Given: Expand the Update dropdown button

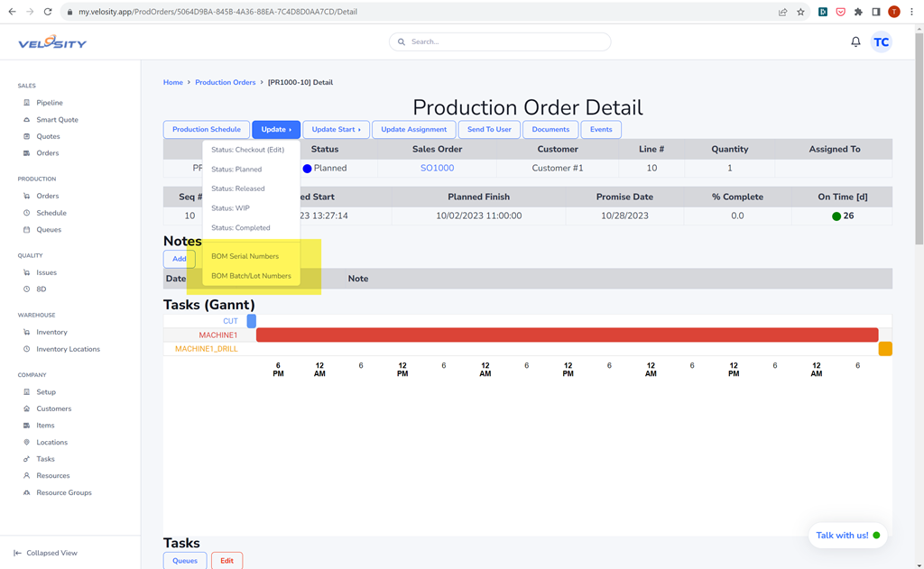Looking at the screenshot, I should pyautogui.click(x=275, y=130).
